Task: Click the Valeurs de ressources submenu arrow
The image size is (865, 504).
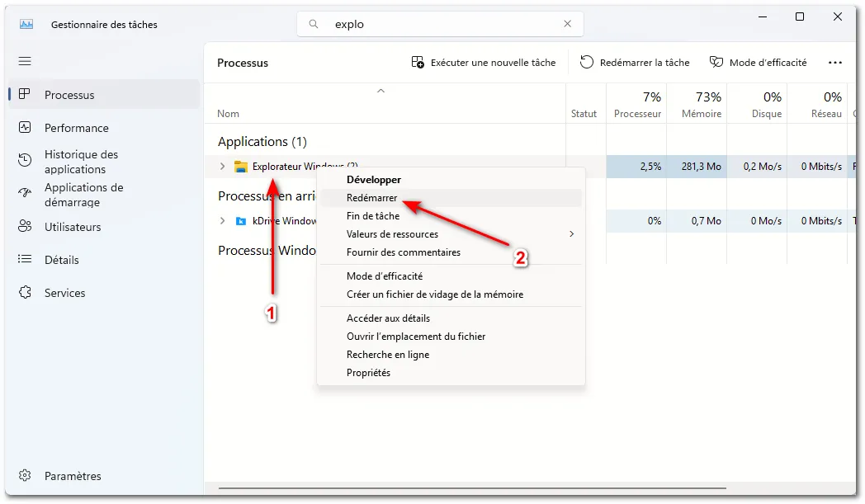Action: tap(571, 233)
